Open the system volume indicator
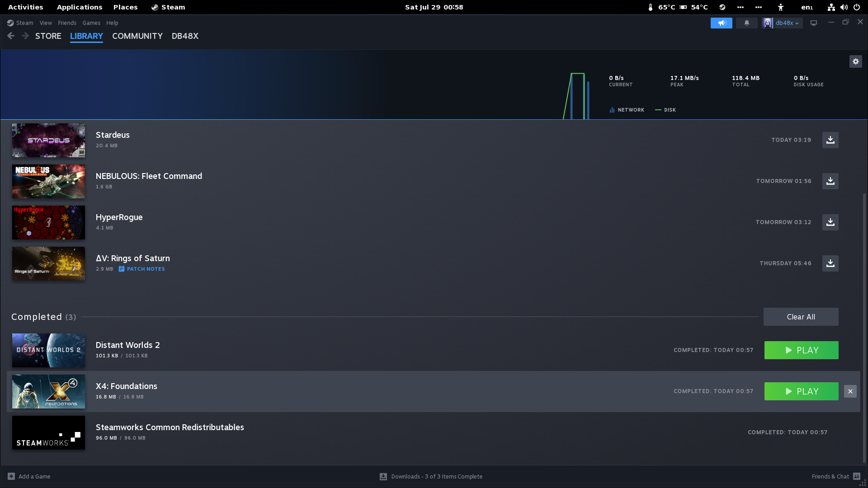The height and width of the screenshot is (488, 868). pos(844,7)
